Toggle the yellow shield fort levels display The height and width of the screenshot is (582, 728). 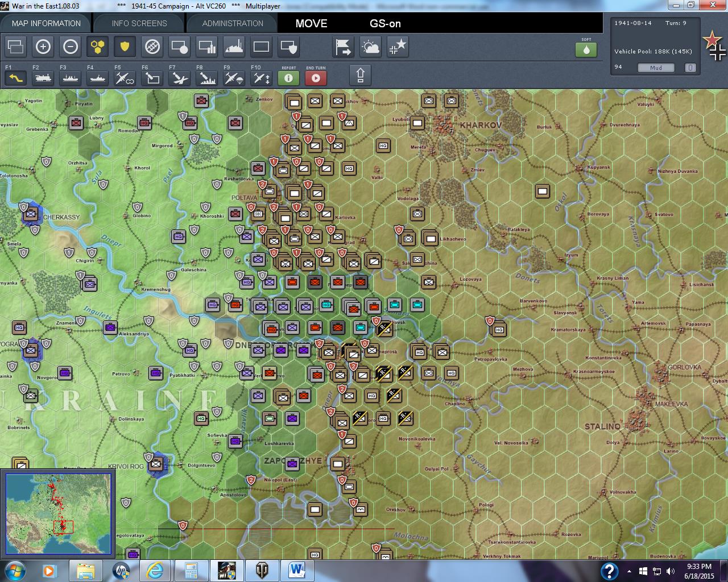(125, 47)
